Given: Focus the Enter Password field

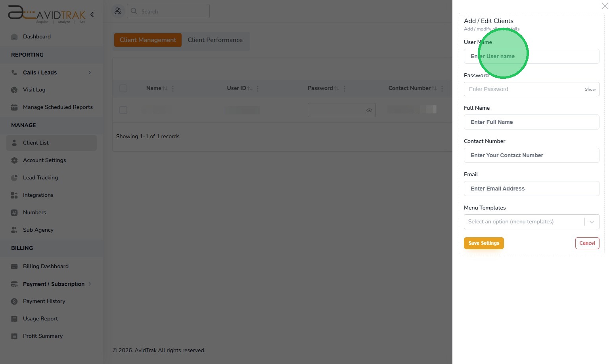Looking at the screenshot, I should coord(531,89).
